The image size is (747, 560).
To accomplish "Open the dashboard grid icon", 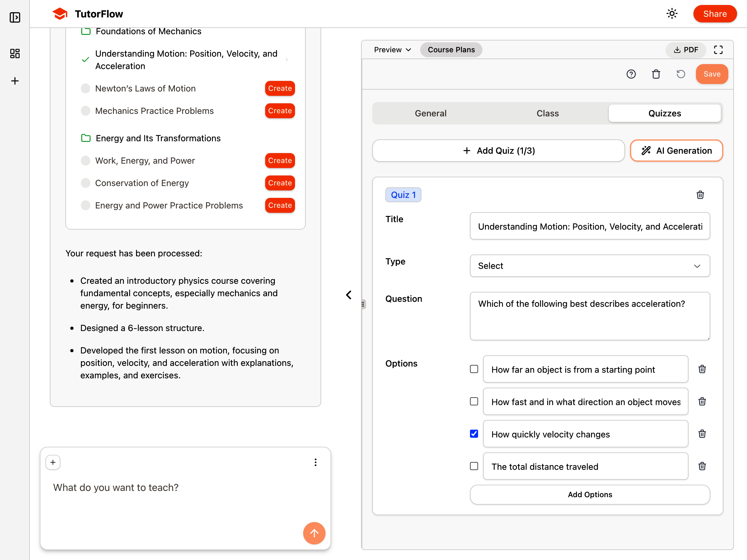I will [x=15, y=53].
